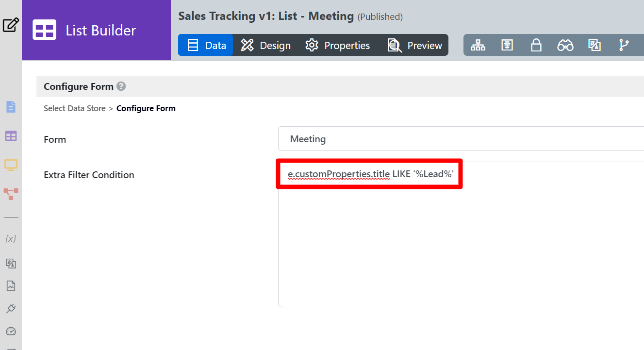
Task: Click the hierarchy diagram toolbar icon
Action: (x=478, y=45)
